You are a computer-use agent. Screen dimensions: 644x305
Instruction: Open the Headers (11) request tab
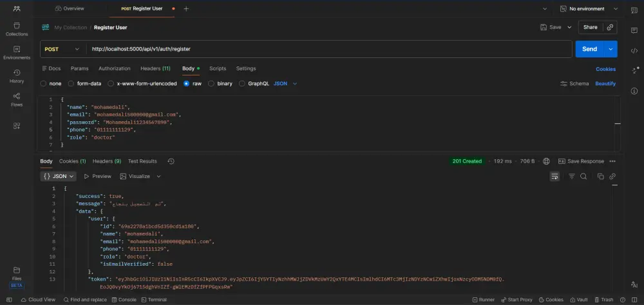[155, 68]
